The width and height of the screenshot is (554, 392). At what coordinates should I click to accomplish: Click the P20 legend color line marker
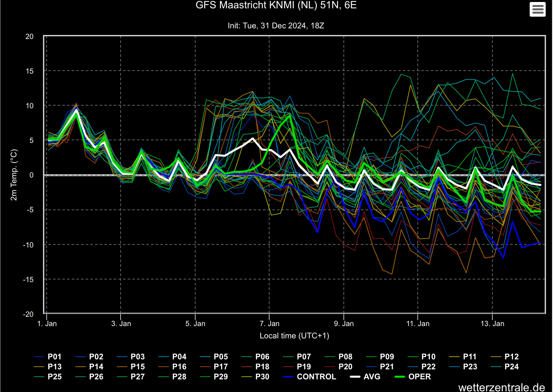coord(330,367)
